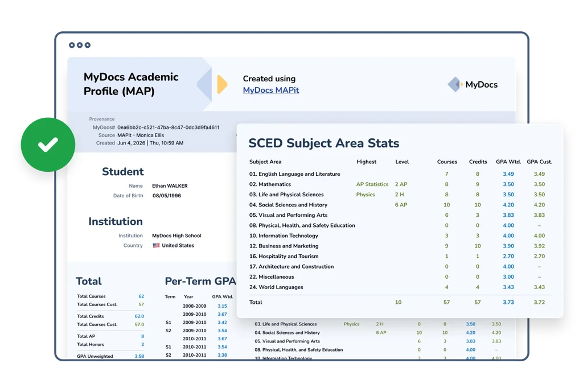Click the 24. World Languages row

pyautogui.click(x=400, y=287)
